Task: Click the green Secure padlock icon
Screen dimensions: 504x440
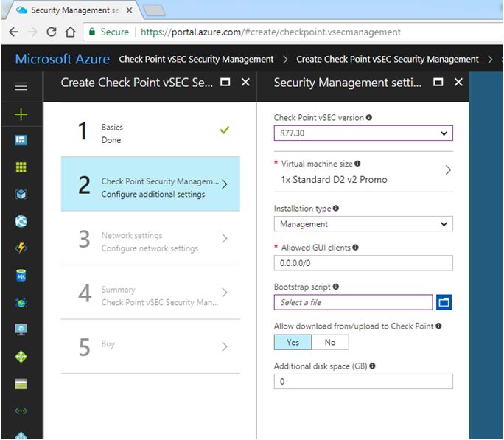Action: coord(92,32)
